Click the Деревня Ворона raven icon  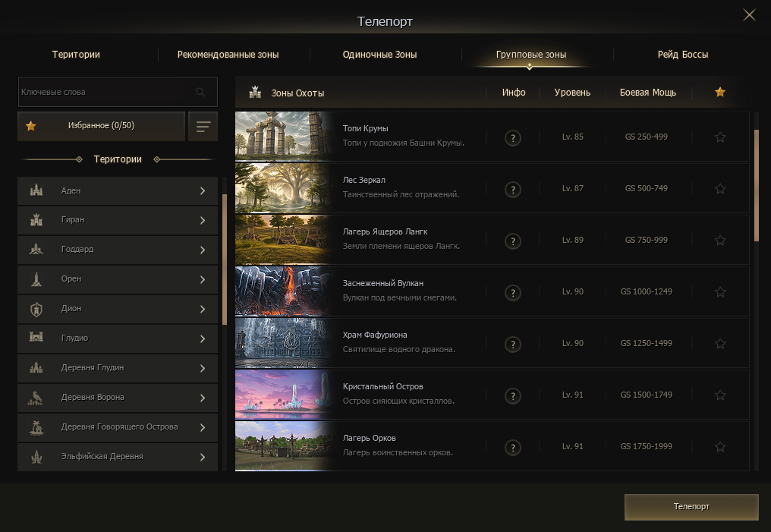point(36,397)
